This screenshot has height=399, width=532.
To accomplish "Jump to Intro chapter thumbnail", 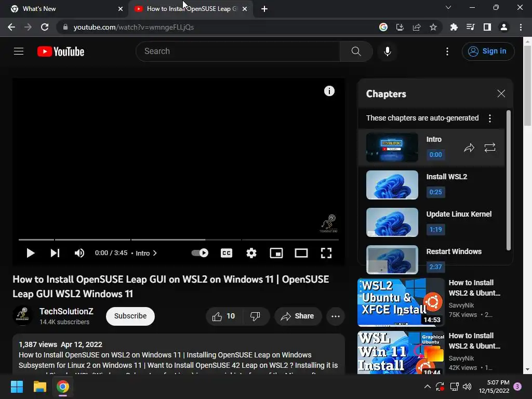I will (x=392, y=148).
